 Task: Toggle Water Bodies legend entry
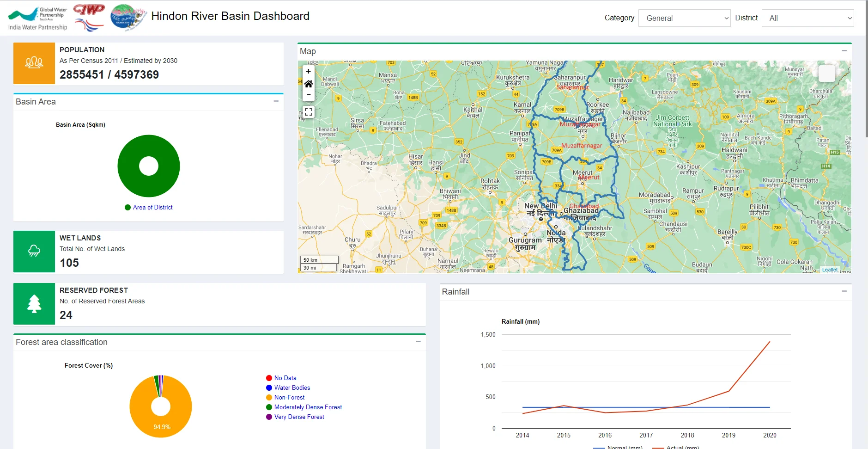(288, 388)
